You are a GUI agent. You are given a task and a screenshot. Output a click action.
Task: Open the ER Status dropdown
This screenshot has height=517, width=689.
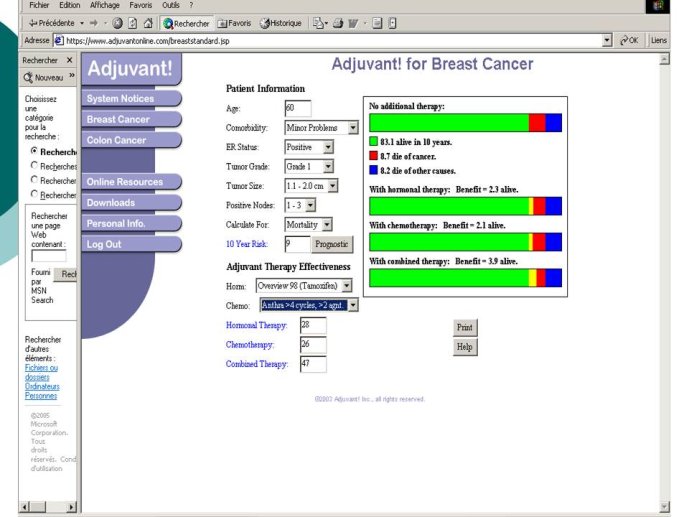[309, 147]
